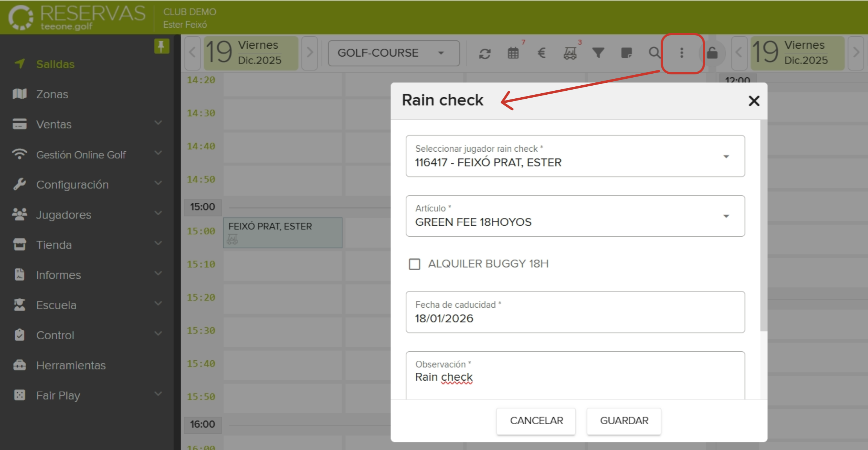Click the lock icon beside the menu
This screenshot has height=450, width=868.
(712, 53)
